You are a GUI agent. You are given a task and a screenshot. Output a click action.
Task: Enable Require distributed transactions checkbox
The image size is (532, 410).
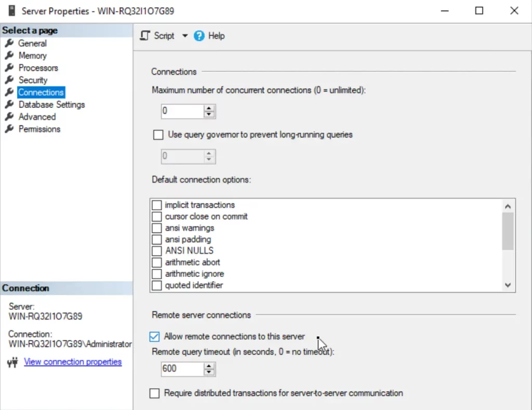pos(154,393)
